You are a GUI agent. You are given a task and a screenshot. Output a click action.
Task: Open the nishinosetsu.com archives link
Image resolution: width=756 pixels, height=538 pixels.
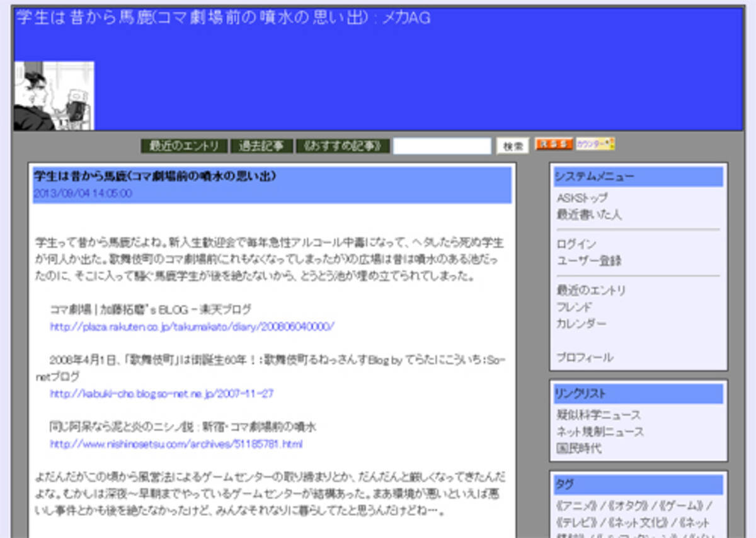pos(176,444)
